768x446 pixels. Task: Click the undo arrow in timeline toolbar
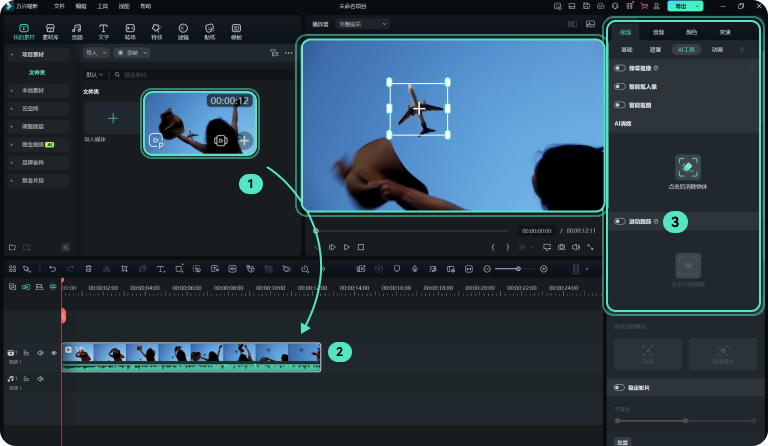(52, 269)
